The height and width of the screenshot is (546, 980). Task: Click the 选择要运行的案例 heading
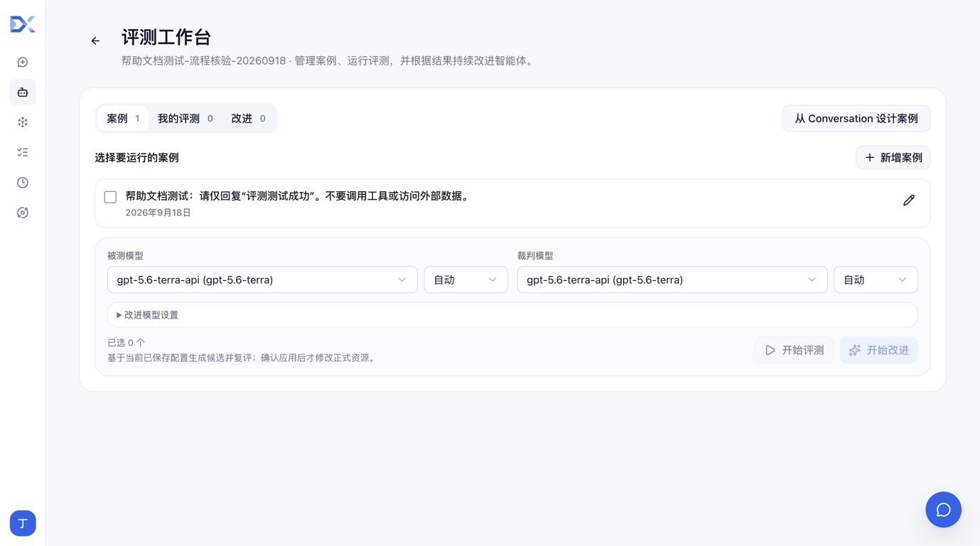136,158
